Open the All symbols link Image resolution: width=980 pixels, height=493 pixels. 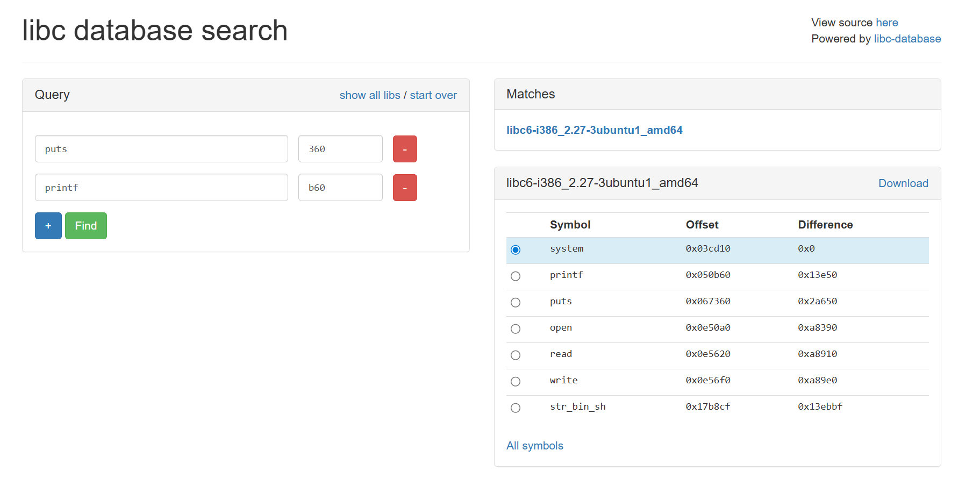click(535, 446)
